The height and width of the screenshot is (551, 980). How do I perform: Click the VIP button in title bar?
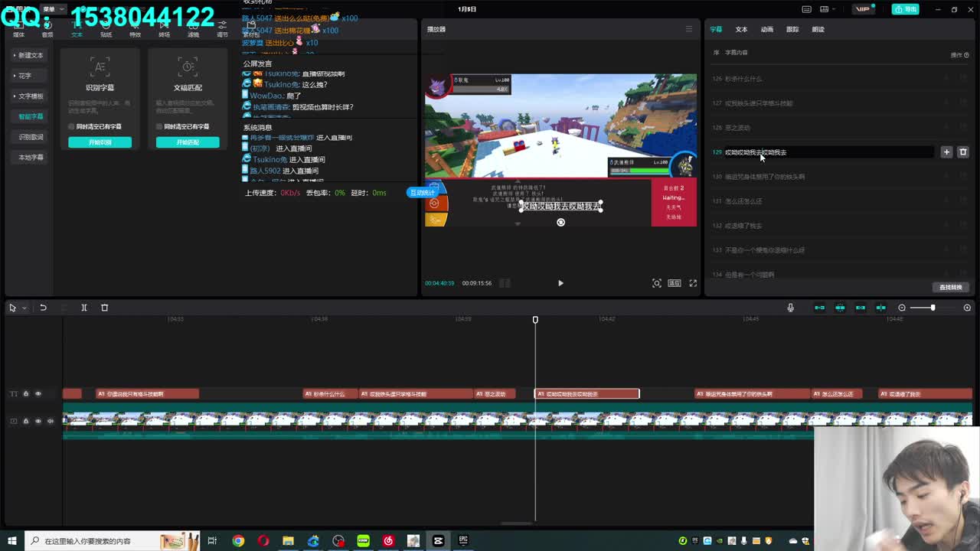tap(864, 9)
